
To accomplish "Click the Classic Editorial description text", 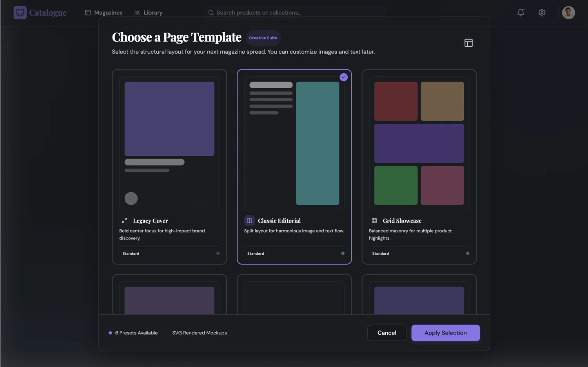I will coord(294,231).
